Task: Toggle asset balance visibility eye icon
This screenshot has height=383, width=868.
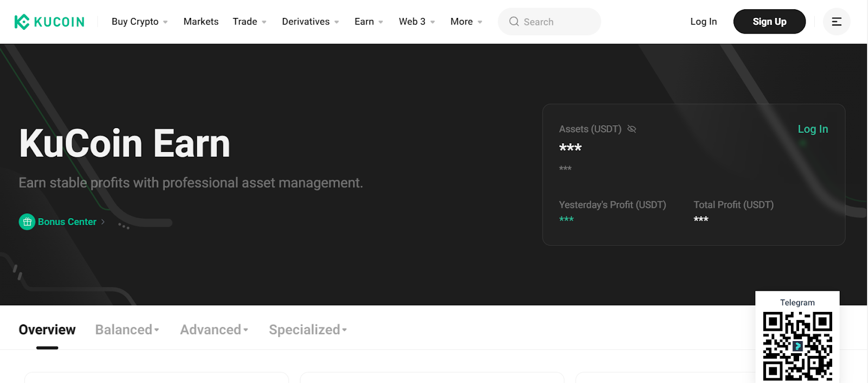Action: pos(631,129)
